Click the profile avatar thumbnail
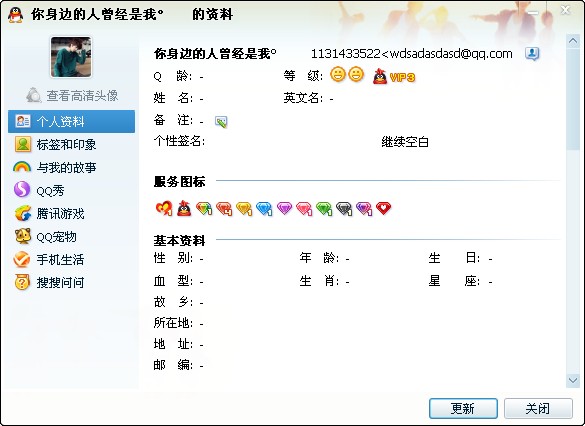 tap(71, 57)
